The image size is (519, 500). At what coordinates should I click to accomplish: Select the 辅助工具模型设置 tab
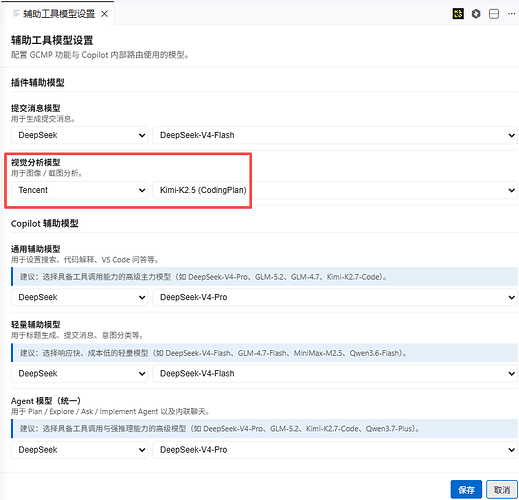59,14
